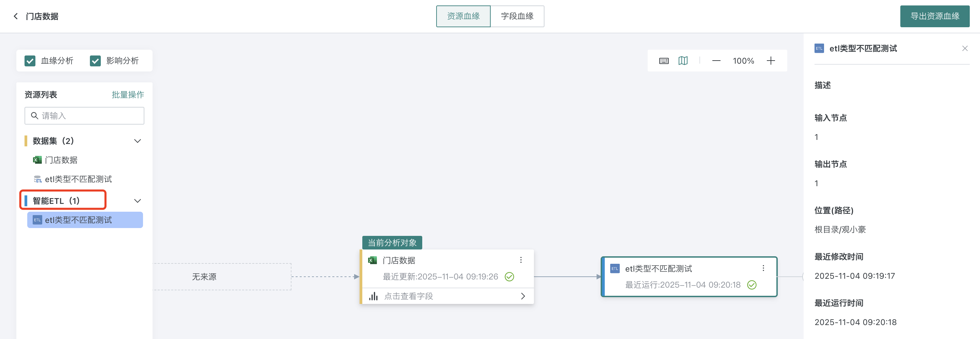Disable the 影响分析 checkbox
The image size is (980, 339).
pyautogui.click(x=95, y=61)
